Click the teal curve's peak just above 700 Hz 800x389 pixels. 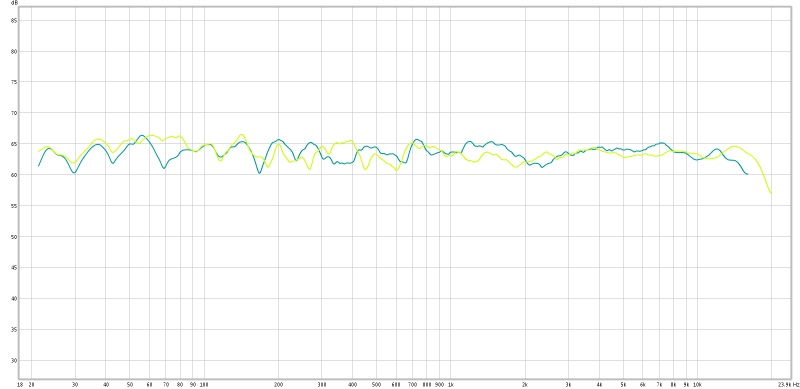[x=417, y=139]
